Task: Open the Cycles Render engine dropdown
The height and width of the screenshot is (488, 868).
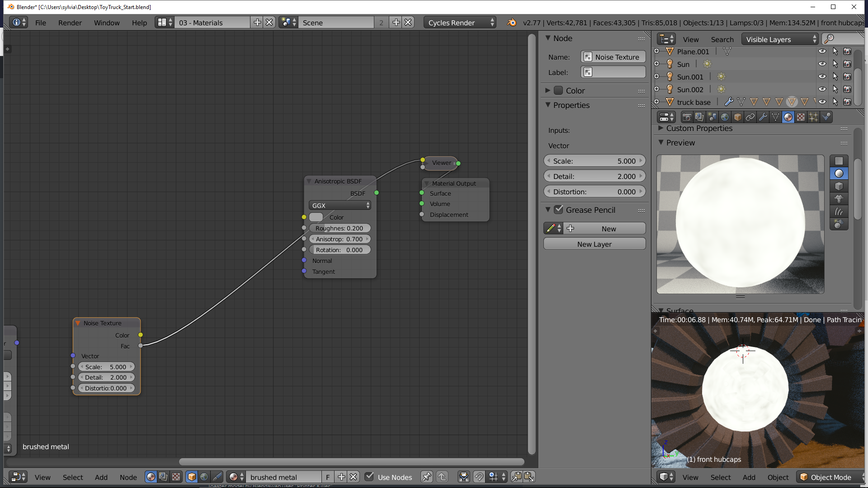Action: tap(460, 23)
